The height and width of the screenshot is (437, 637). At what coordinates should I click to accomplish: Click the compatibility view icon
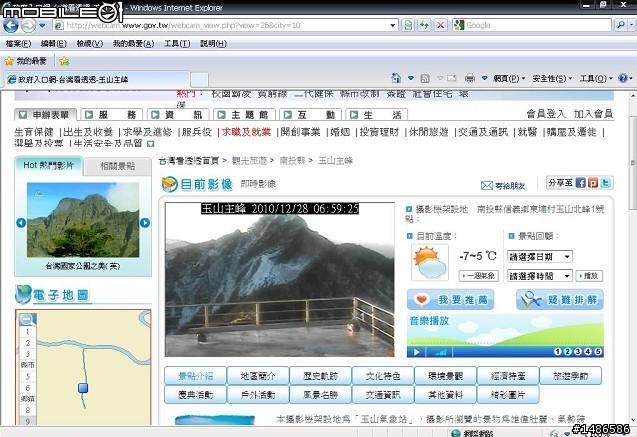click(408, 25)
